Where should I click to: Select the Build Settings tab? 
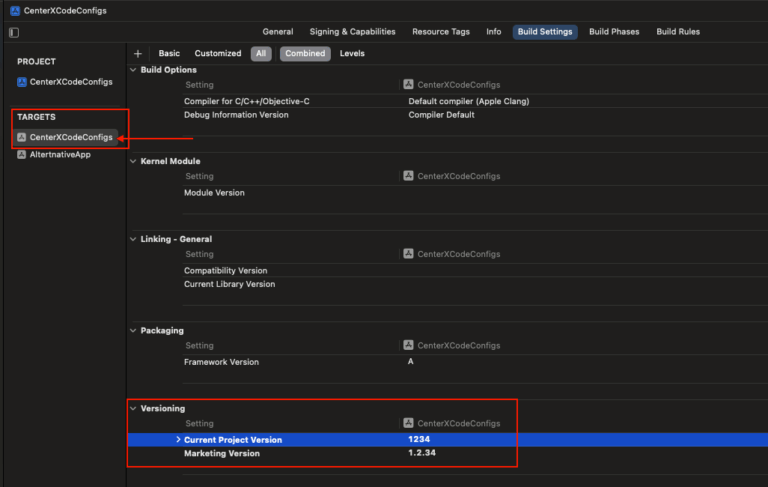coord(545,32)
